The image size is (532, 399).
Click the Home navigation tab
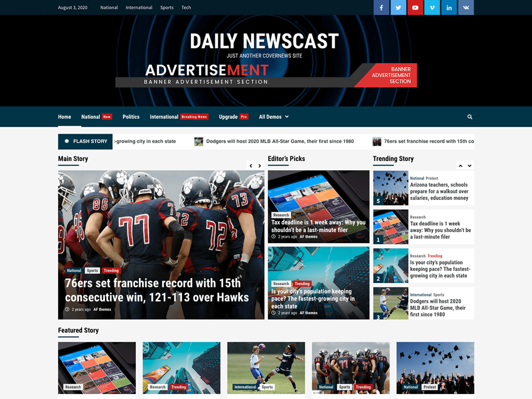(64, 117)
